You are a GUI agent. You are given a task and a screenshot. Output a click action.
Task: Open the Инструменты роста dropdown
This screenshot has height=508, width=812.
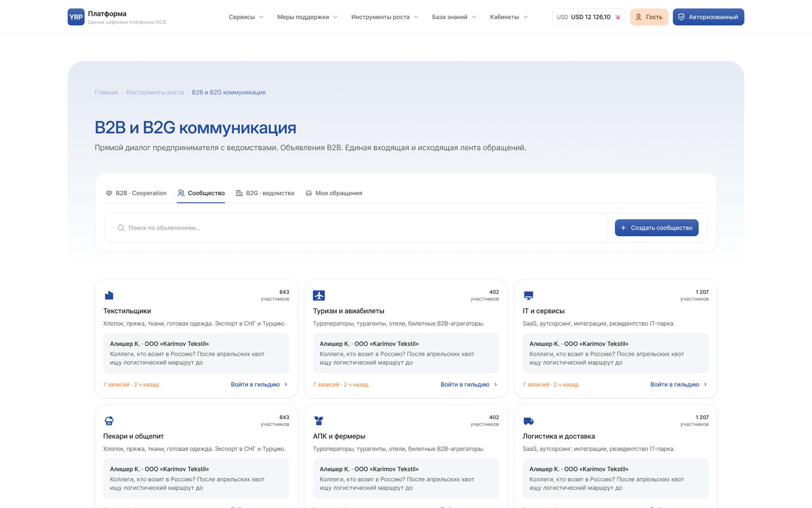385,17
